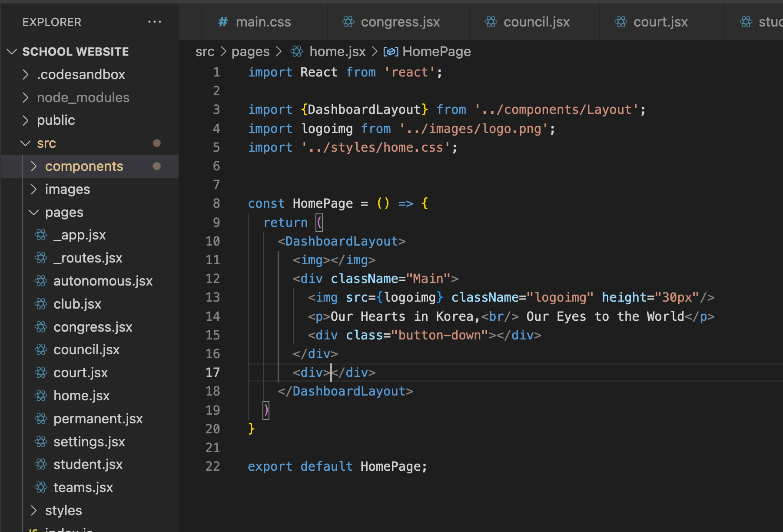
Task: Click React icon beside court.jsx in explorer
Action: tap(41, 372)
